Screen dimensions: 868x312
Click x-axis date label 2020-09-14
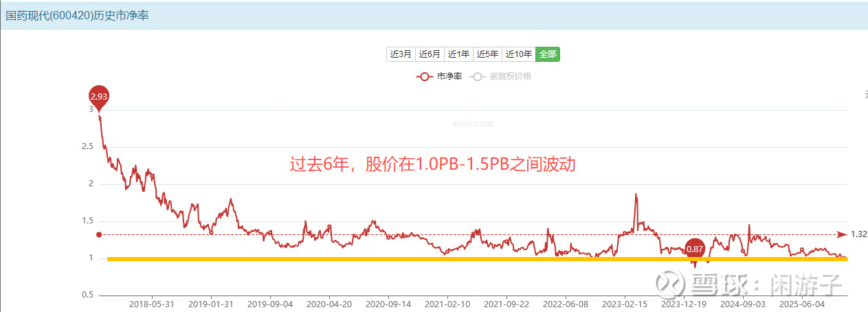tap(388, 303)
